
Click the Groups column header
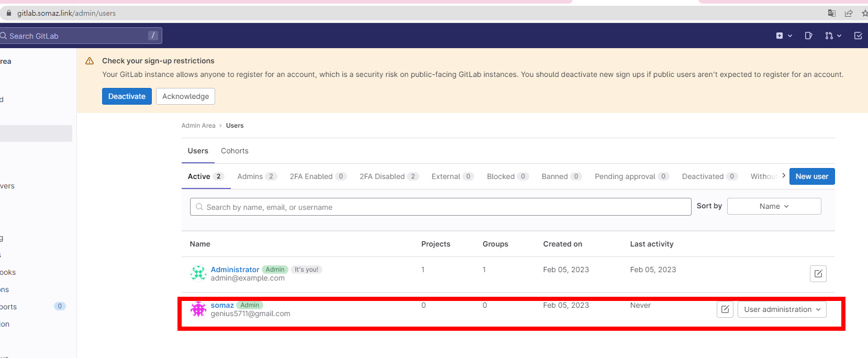(x=495, y=244)
